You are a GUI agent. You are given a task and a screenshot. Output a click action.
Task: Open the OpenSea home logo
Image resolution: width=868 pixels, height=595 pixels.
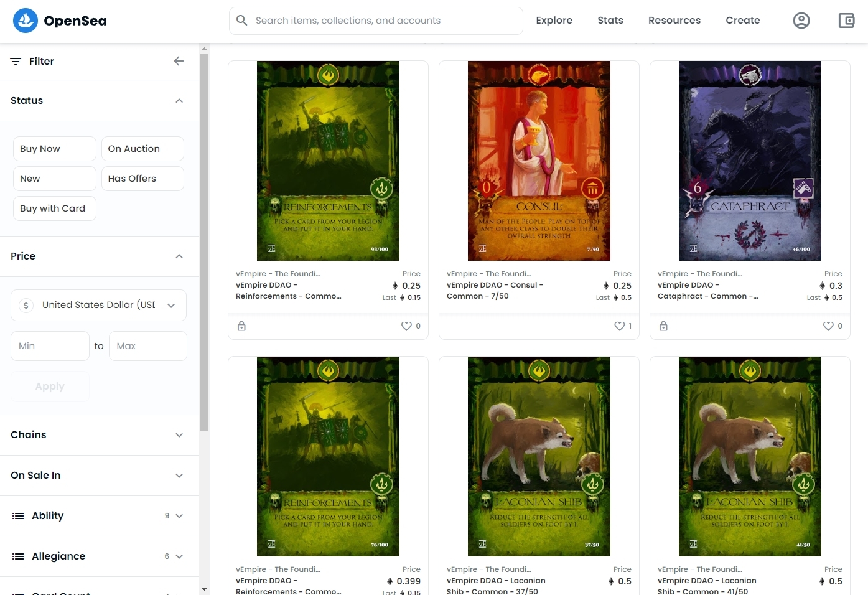(x=60, y=21)
